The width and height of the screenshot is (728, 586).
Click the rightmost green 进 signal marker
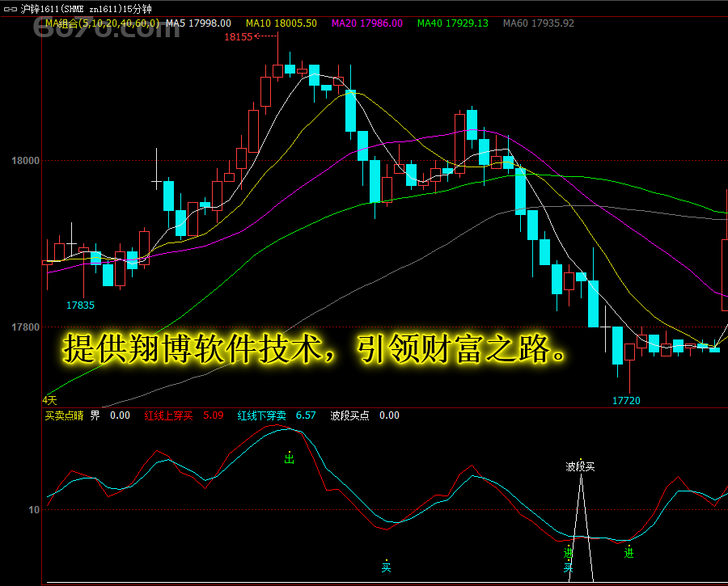(x=629, y=552)
